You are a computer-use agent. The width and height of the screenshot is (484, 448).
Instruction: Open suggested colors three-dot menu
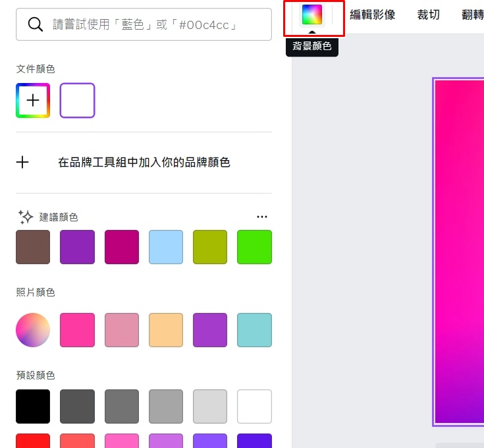(262, 217)
